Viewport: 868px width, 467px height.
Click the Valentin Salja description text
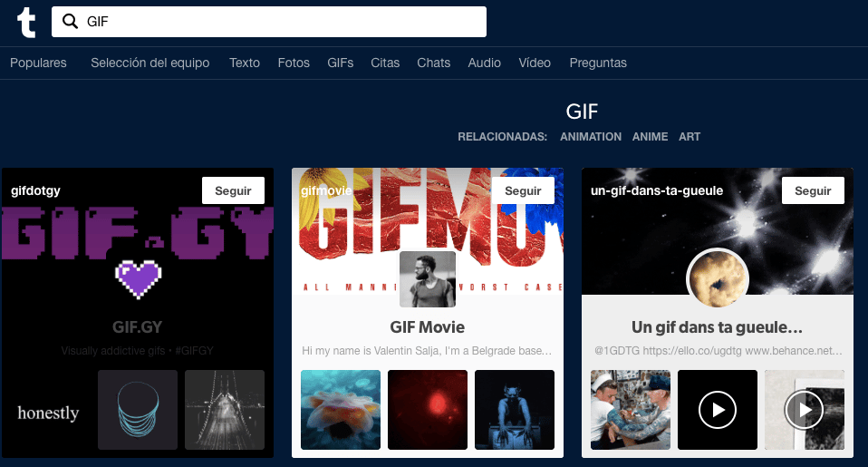point(427,351)
